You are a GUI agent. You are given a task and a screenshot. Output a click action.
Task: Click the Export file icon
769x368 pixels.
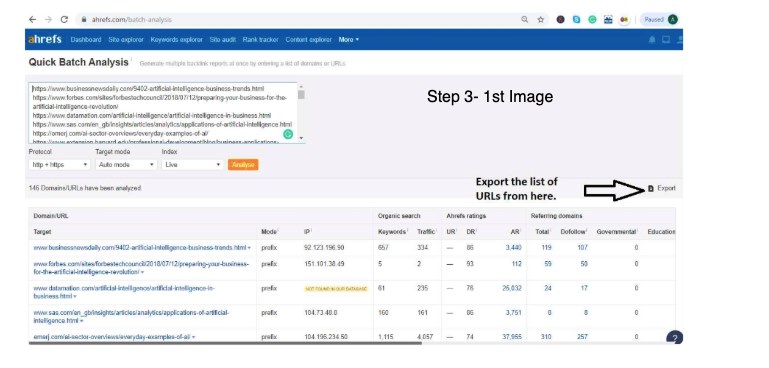pos(651,188)
